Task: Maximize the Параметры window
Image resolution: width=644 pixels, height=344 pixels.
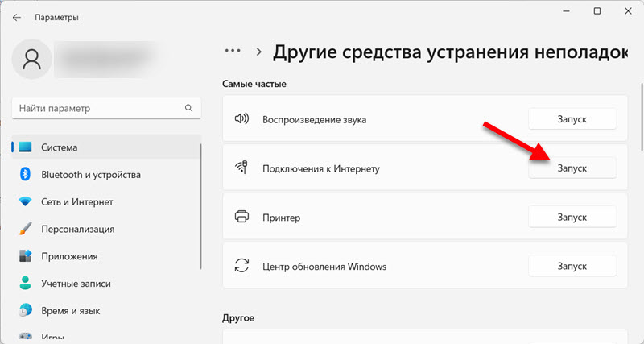Action: 597,11
